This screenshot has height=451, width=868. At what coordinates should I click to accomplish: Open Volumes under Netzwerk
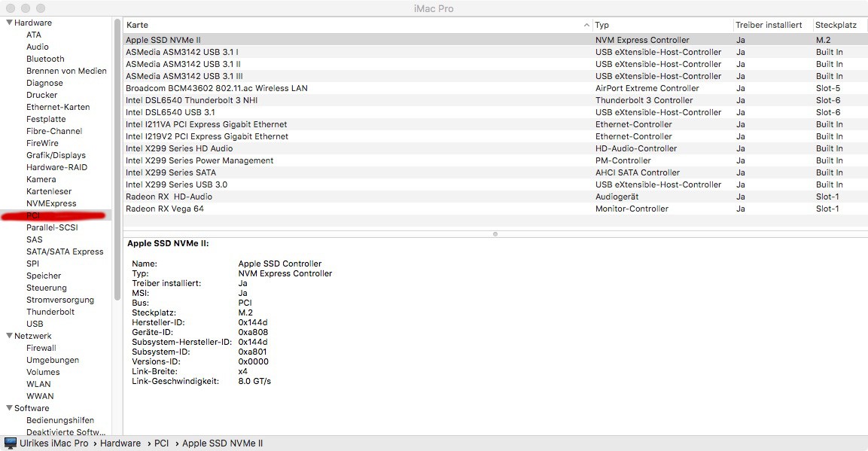[x=43, y=373]
